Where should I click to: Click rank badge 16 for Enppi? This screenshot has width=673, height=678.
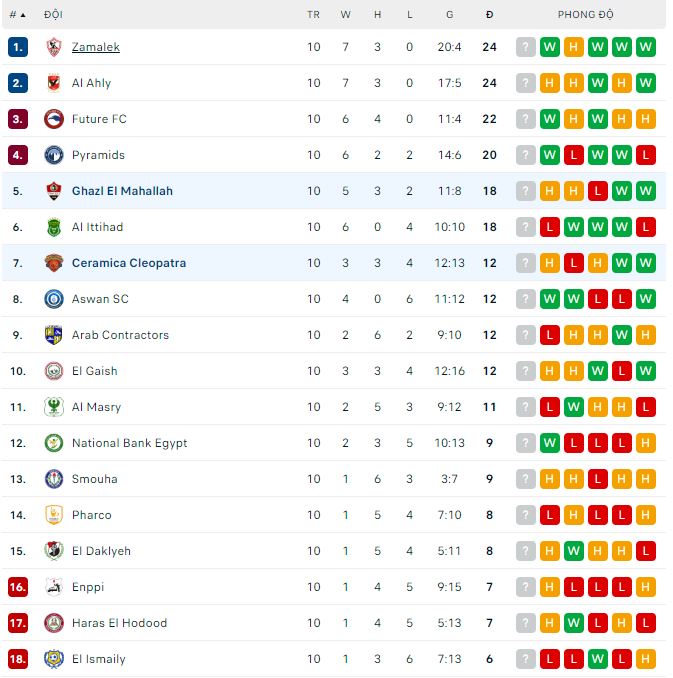click(17, 587)
